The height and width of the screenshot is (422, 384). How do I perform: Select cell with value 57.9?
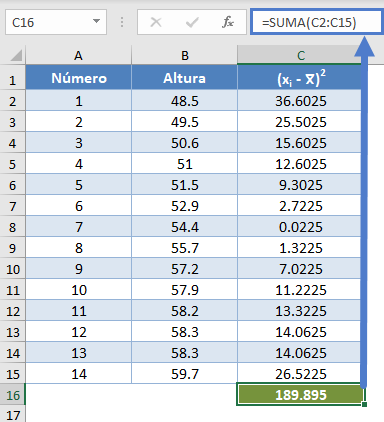click(185, 290)
